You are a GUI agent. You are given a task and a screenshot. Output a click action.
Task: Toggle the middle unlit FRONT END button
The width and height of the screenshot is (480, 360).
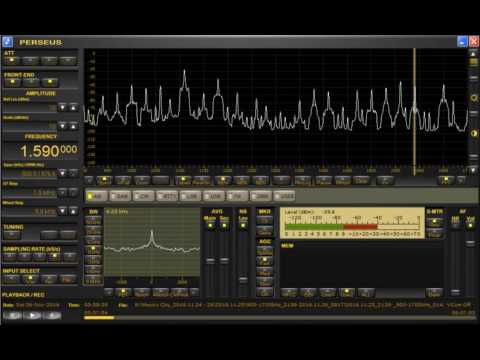31,82
